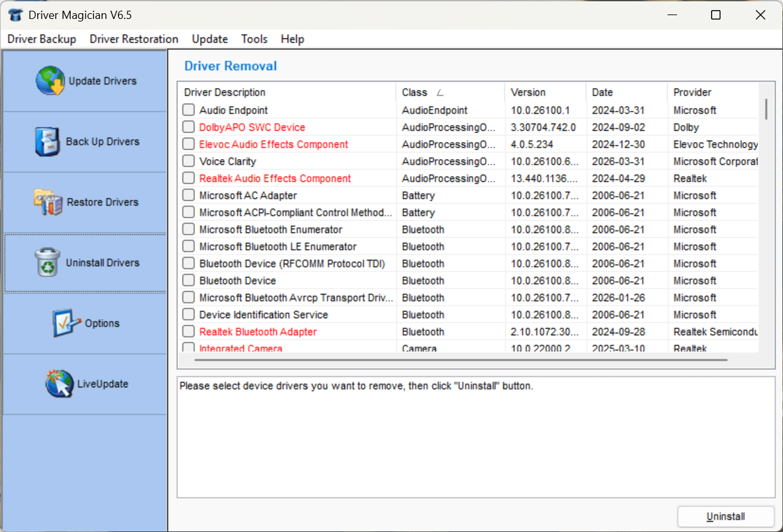Click the horizontal scrollbar of driver list
The width and height of the screenshot is (783, 532).
coord(461,360)
